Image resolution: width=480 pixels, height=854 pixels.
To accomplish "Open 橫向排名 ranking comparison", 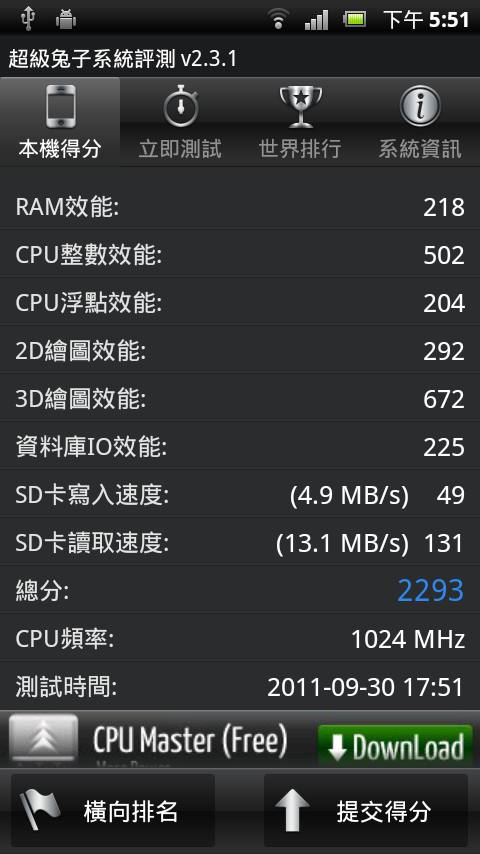I will [113, 810].
